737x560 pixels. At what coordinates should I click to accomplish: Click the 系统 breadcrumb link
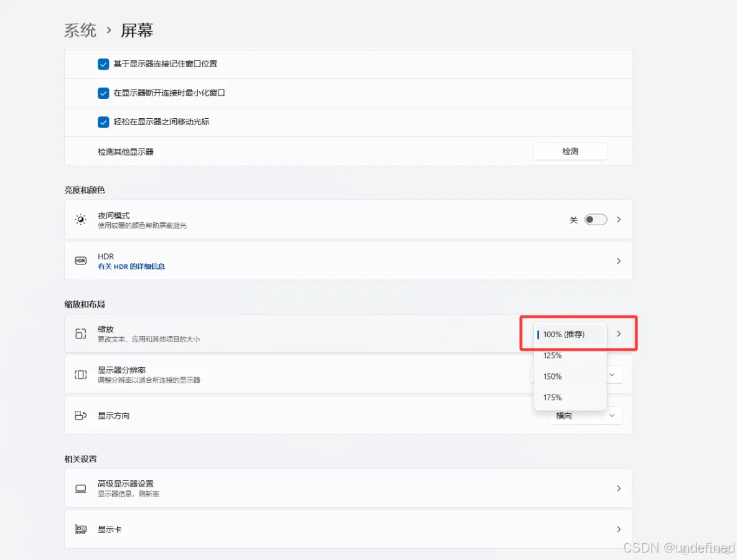click(x=80, y=30)
